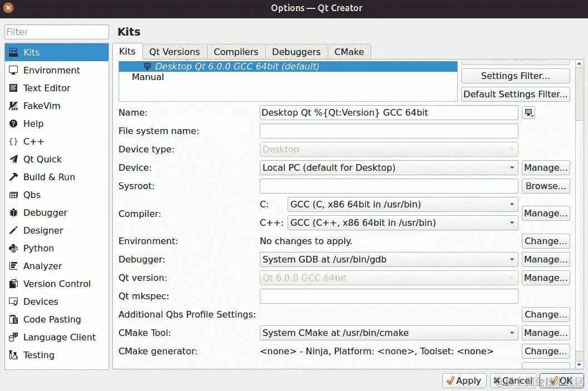Viewport: 588px width, 391px height.
Task: Open the Devices settings icon
Action: [13, 301]
